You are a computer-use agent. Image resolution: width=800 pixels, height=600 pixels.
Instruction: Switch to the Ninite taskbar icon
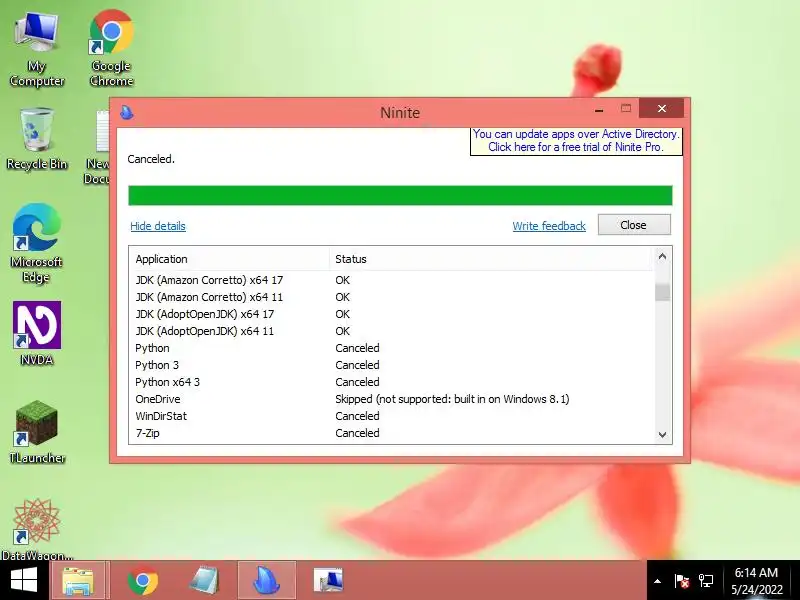pyautogui.click(x=266, y=581)
